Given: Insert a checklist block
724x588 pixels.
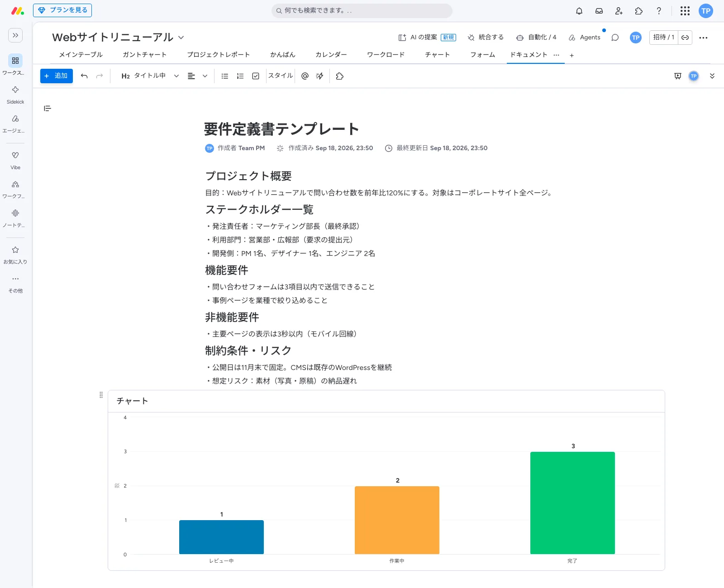Looking at the screenshot, I should coord(256,76).
